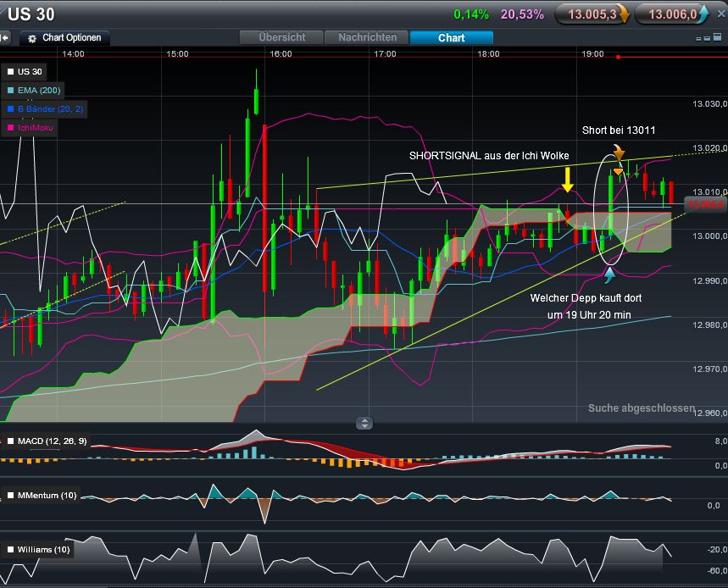
Task: Close the US 30 panel with the X
Action: coord(721,14)
